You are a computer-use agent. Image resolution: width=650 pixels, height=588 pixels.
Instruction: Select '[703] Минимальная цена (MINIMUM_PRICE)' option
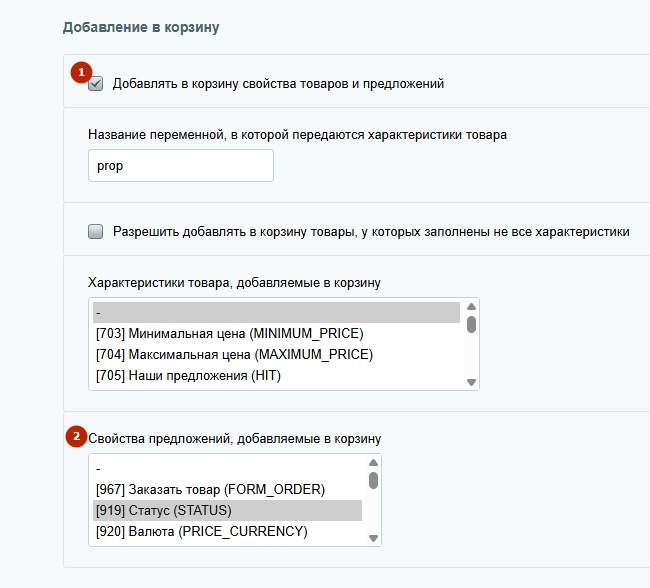[x=228, y=333]
